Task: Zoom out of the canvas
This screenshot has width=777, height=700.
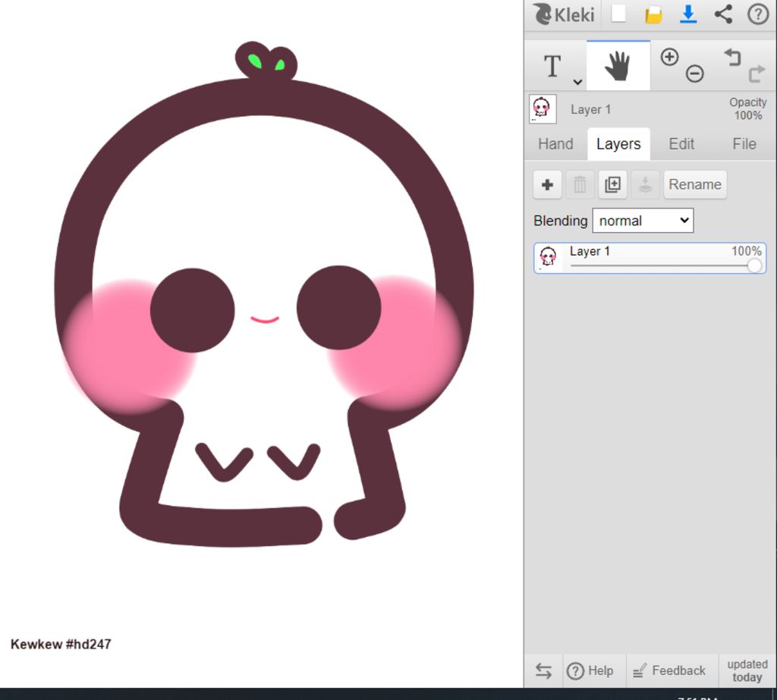Action: (694, 74)
